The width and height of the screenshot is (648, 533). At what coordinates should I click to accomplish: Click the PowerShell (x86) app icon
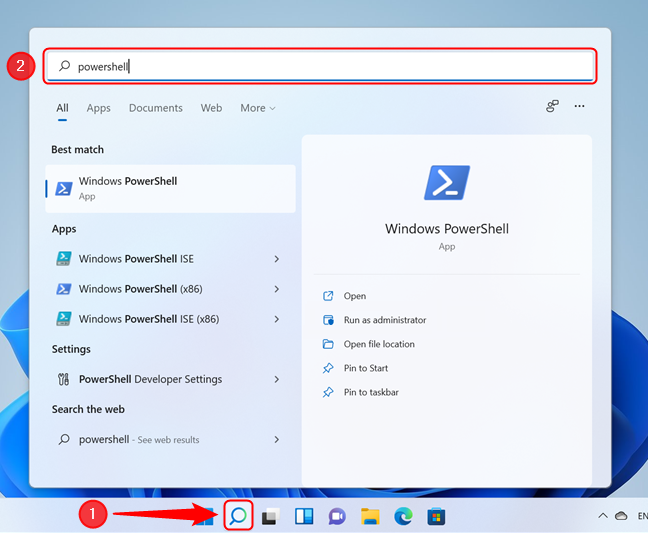(64, 289)
